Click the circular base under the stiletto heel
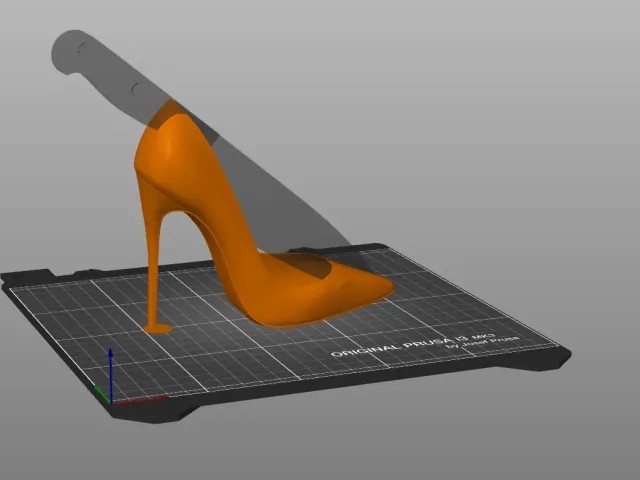This screenshot has width=640, height=480. (x=158, y=328)
